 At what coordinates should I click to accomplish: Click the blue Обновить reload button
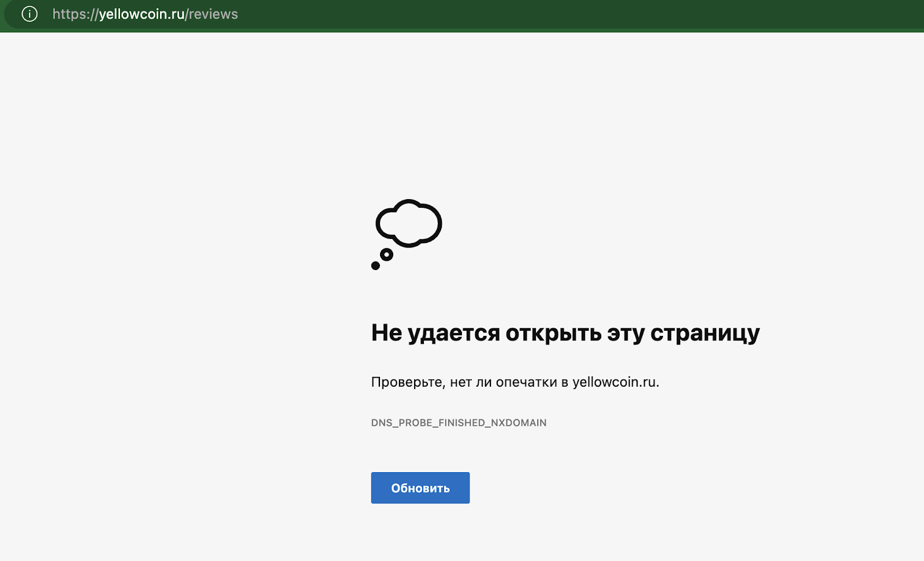click(x=420, y=488)
